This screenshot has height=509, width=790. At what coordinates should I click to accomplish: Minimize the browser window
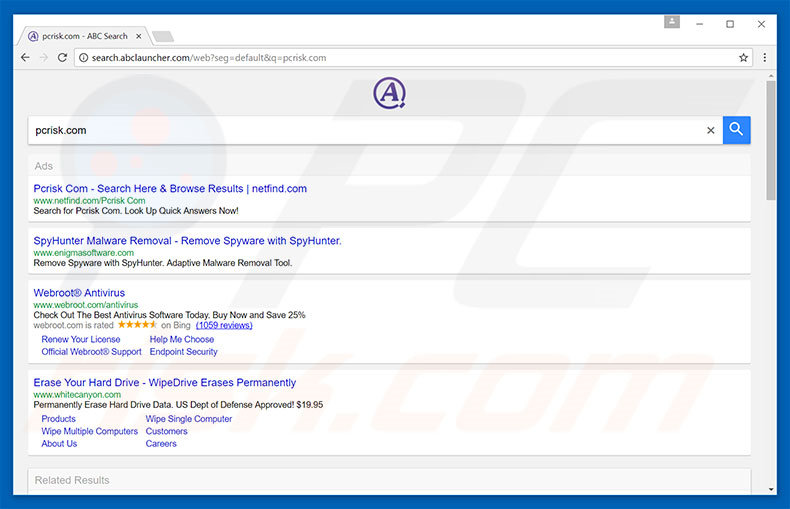pyautogui.click(x=699, y=24)
